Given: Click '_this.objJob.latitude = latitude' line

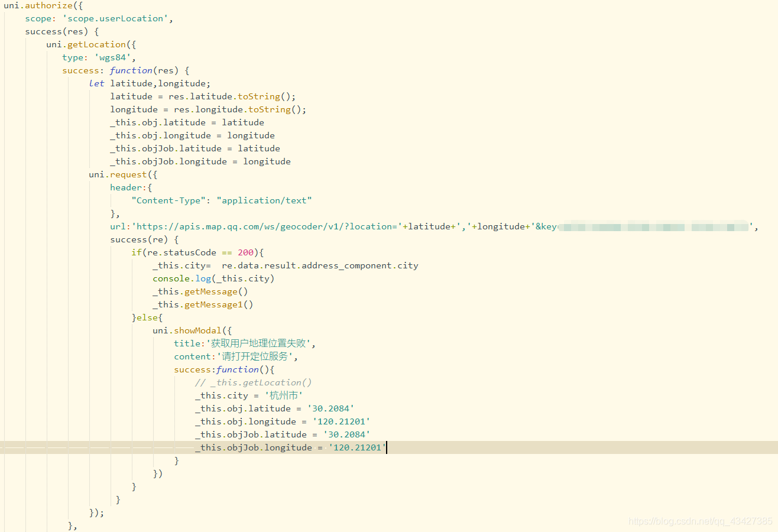Looking at the screenshot, I should pos(195,148).
